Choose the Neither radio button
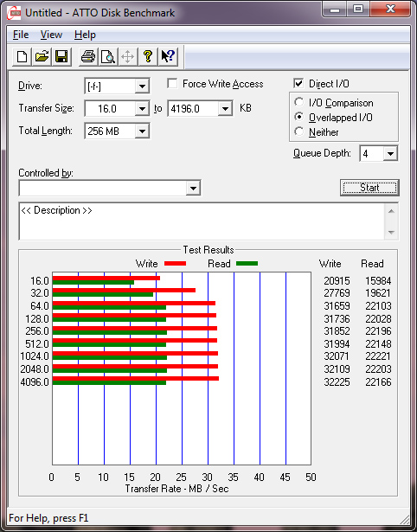Viewport: 417px width, 532px height. pyautogui.click(x=299, y=131)
